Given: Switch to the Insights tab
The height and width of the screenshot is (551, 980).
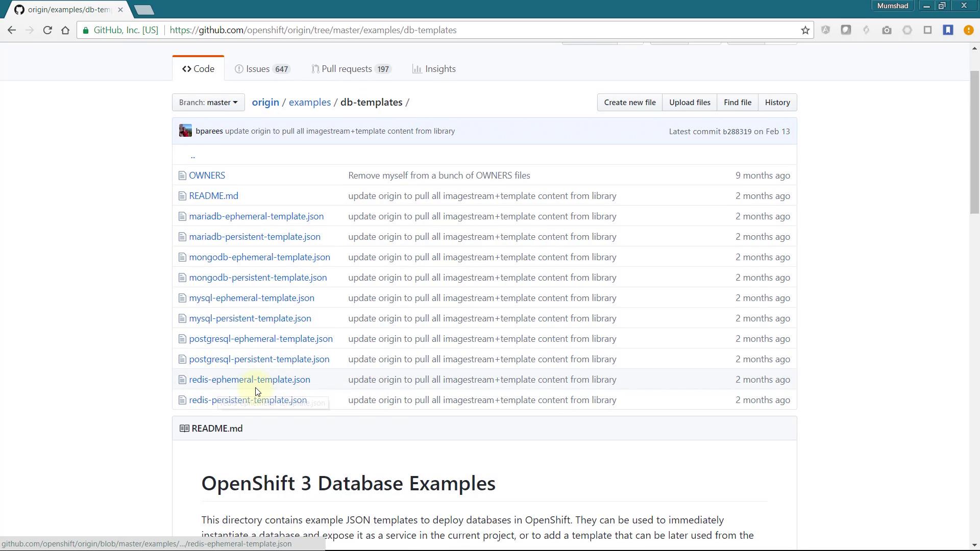Looking at the screenshot, I should click(434, 69).
